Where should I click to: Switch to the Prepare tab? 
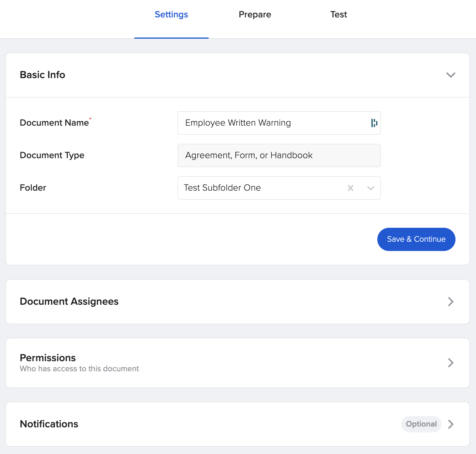(x=255, y=14)
